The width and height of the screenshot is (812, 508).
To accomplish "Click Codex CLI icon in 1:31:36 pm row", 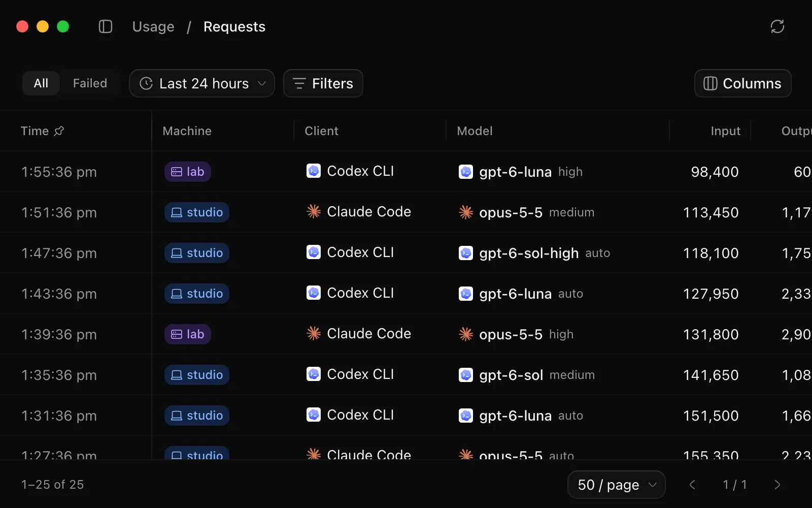I will tap(314, 415).
